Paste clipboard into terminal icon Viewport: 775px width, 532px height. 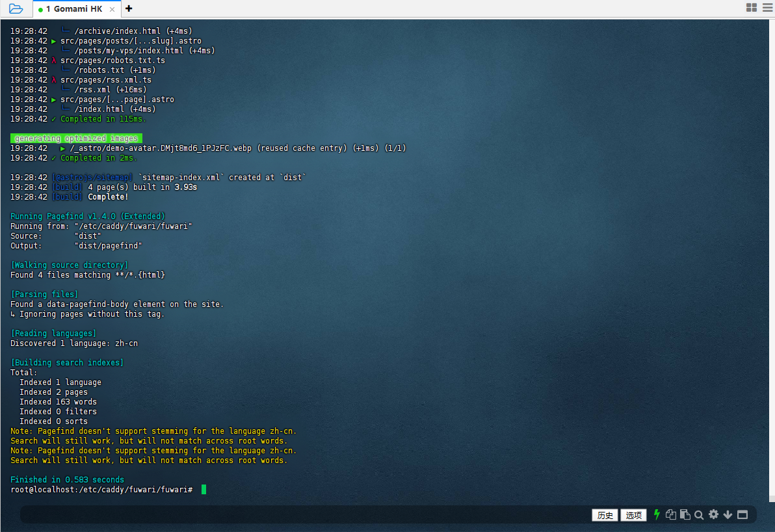point(685,514)
